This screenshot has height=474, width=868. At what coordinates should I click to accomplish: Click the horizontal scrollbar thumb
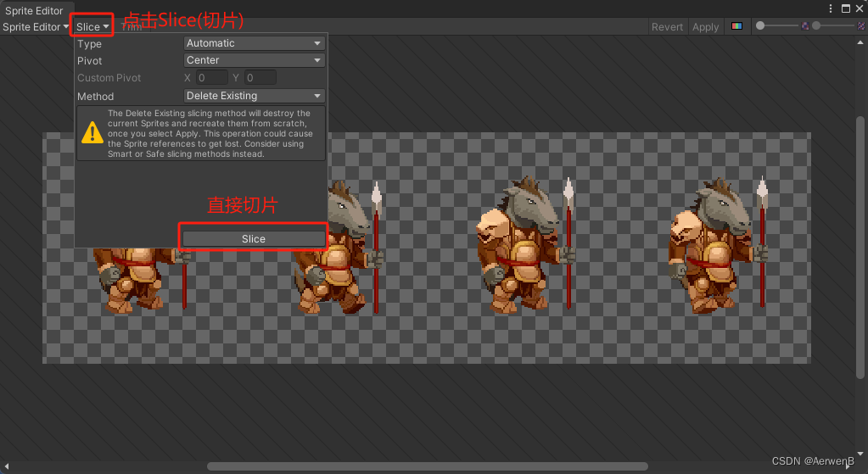click(x=428, y=466)
